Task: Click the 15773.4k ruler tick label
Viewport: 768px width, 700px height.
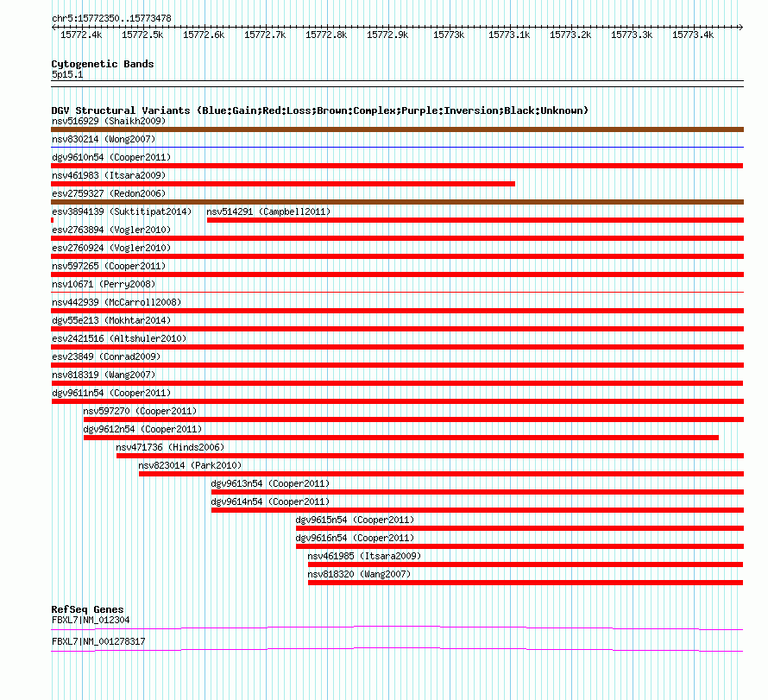Action: click(x=693, y=35)
